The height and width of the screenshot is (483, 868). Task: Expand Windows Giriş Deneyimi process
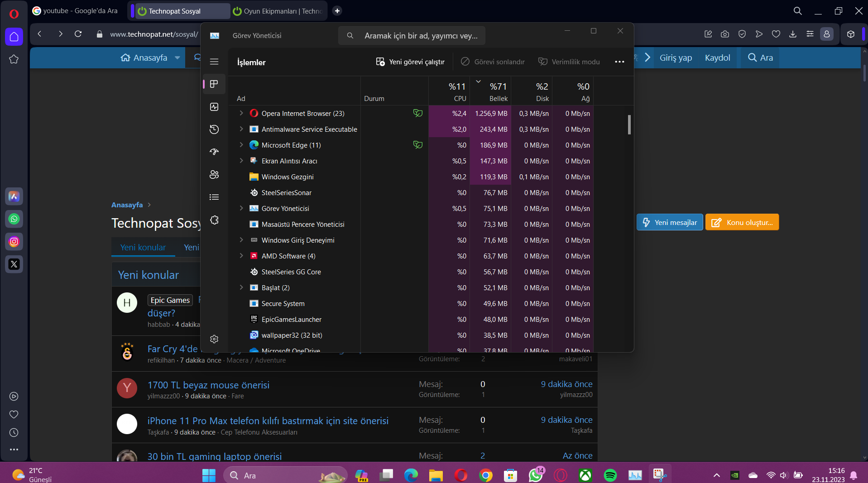pyautogui.click(x=241, y=240)
